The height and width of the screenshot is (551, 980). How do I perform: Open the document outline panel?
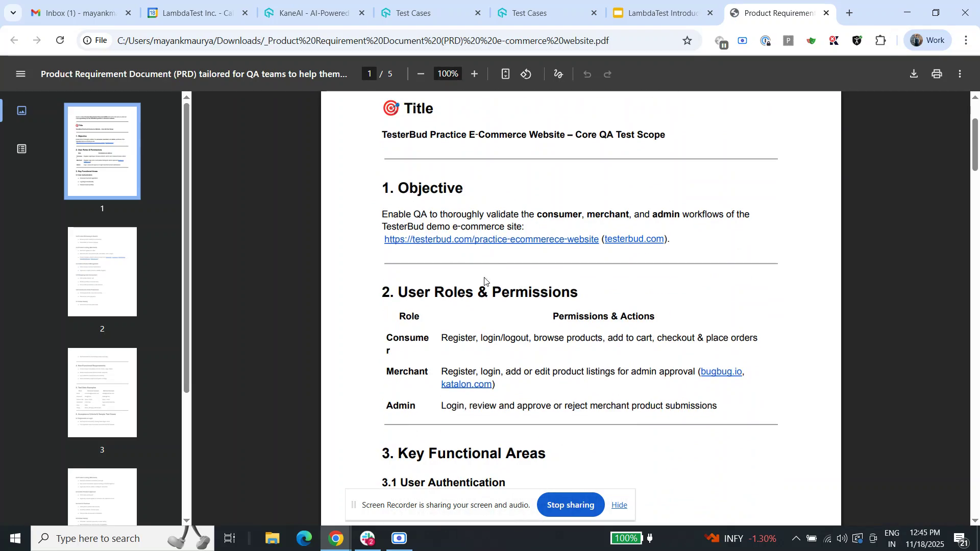(x=21, y=149)
